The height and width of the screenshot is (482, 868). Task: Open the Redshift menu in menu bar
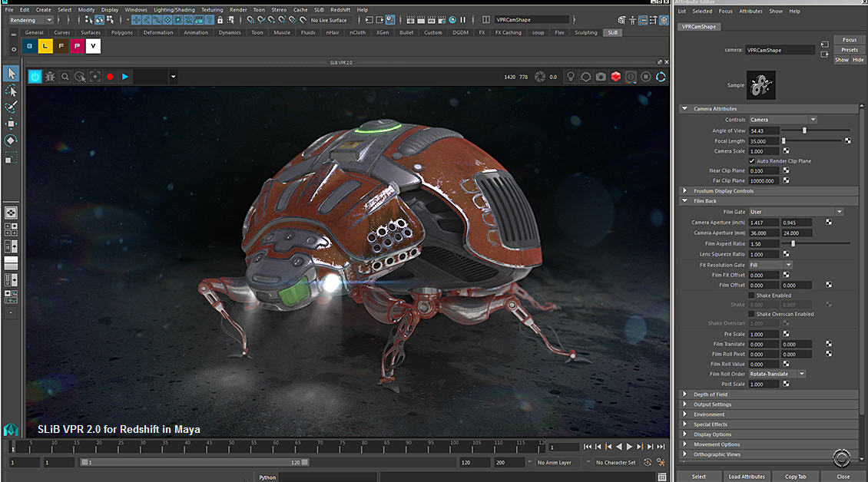pos(340,10)
